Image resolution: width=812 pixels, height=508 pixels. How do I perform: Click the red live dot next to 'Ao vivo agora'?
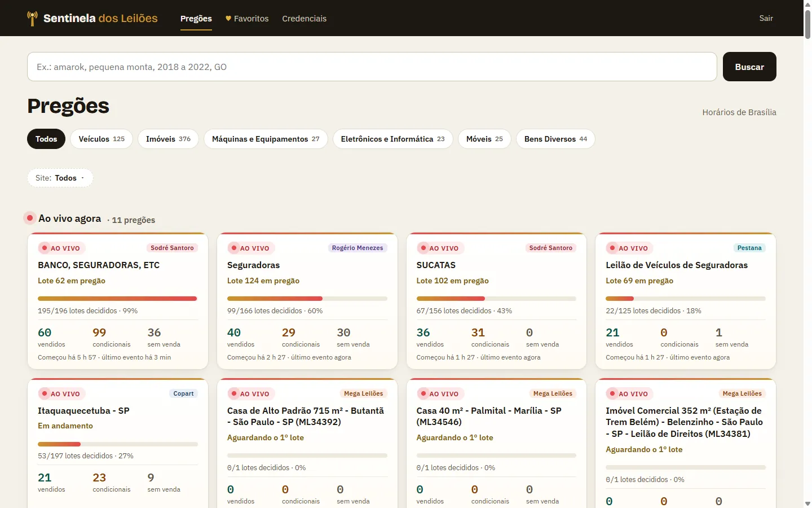point(30,218)
